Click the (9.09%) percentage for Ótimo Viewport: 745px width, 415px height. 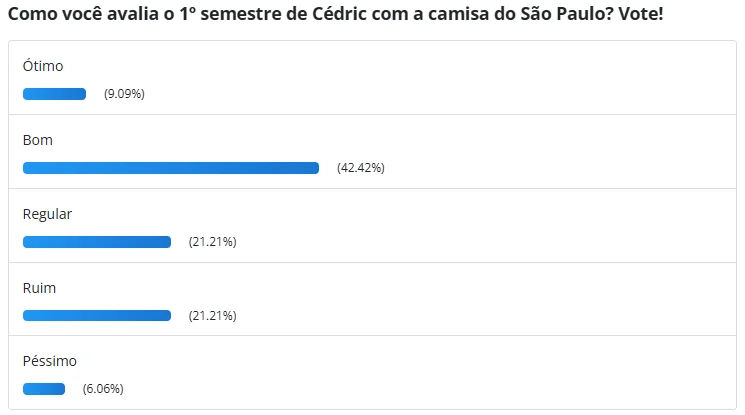(125, 95)
